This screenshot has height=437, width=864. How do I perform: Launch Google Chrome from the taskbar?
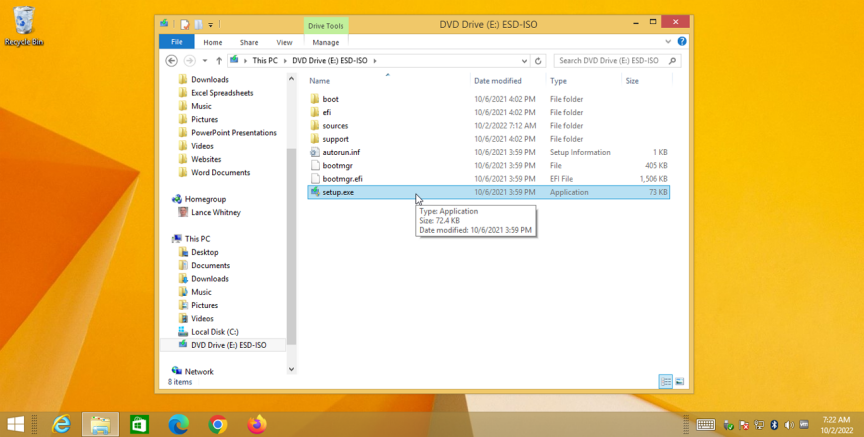(218, 424)
